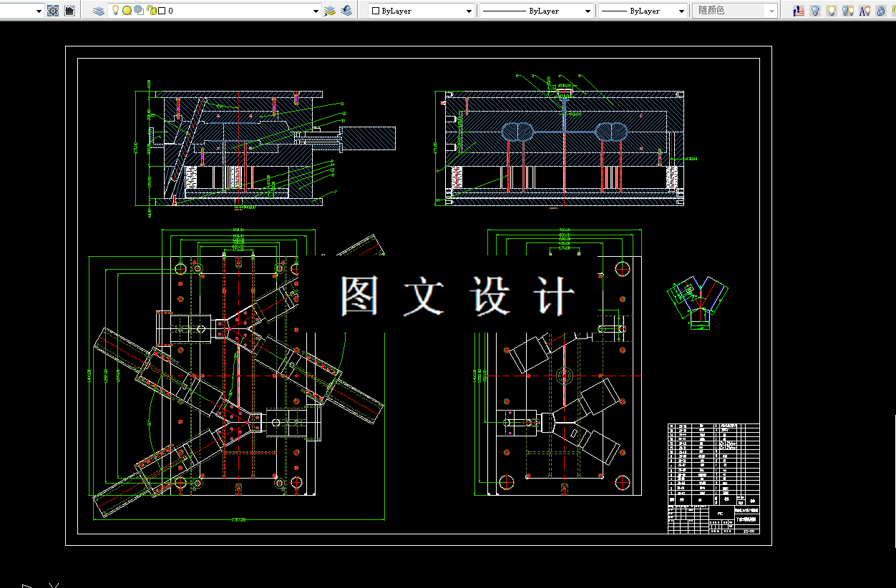Viewport: 896px width, 588px height.
Task: Toggle the layer on/off lightbulb
Action: pos(116,11)
